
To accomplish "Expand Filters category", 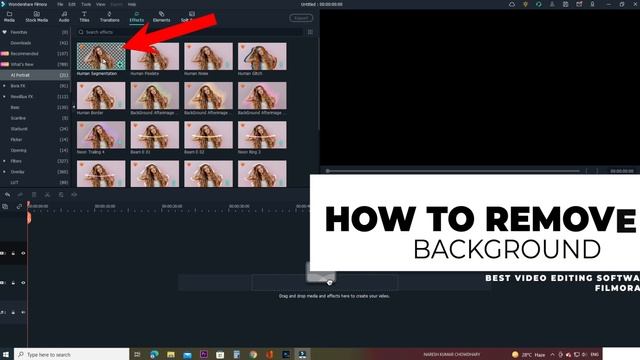I will click(4, 161).
